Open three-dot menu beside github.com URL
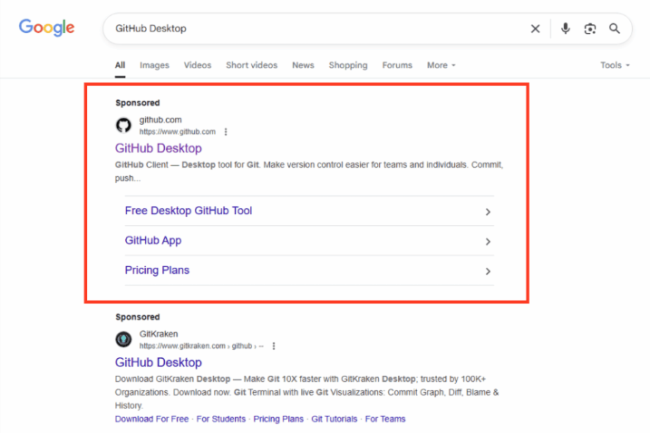Screen dimensions: 650x433 tap(226, 131)
